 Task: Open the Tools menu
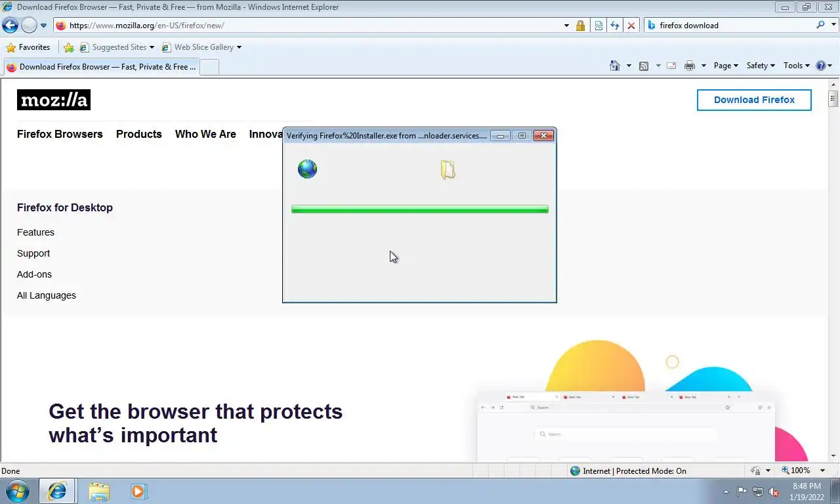(x=797, y=66)
